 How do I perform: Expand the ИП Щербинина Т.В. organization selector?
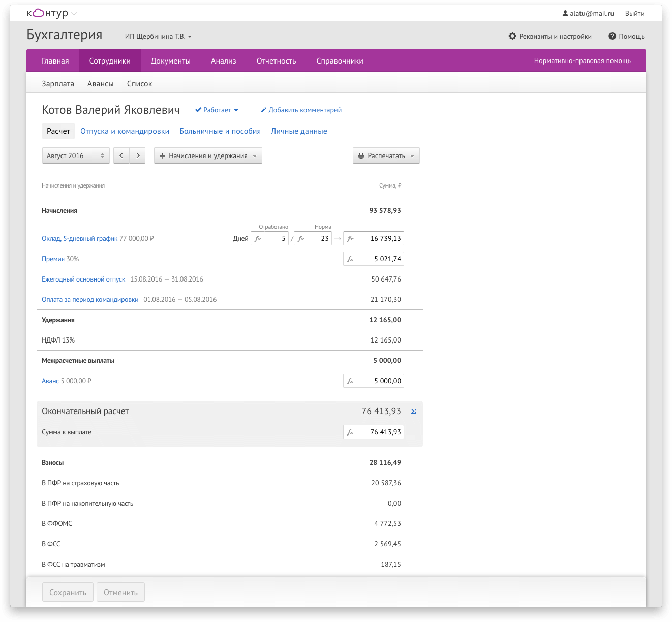(x=159, y=36)
